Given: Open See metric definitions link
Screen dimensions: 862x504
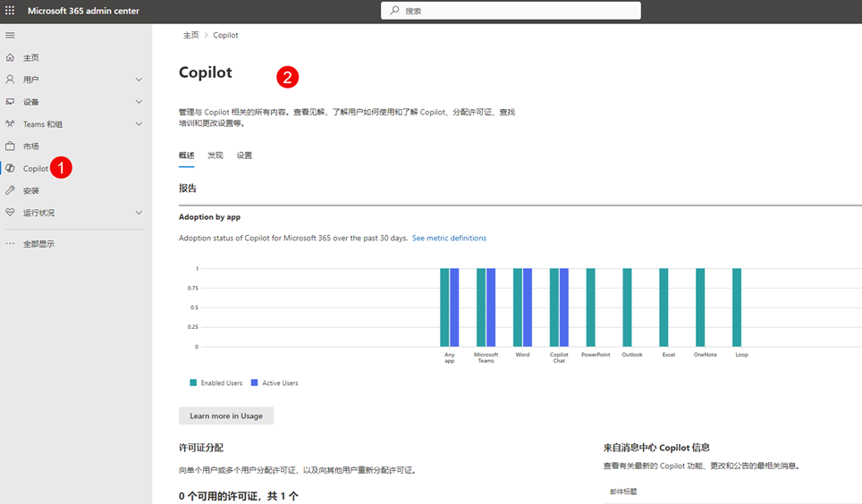Looking at the screenshot, I should tap(449, 238).
